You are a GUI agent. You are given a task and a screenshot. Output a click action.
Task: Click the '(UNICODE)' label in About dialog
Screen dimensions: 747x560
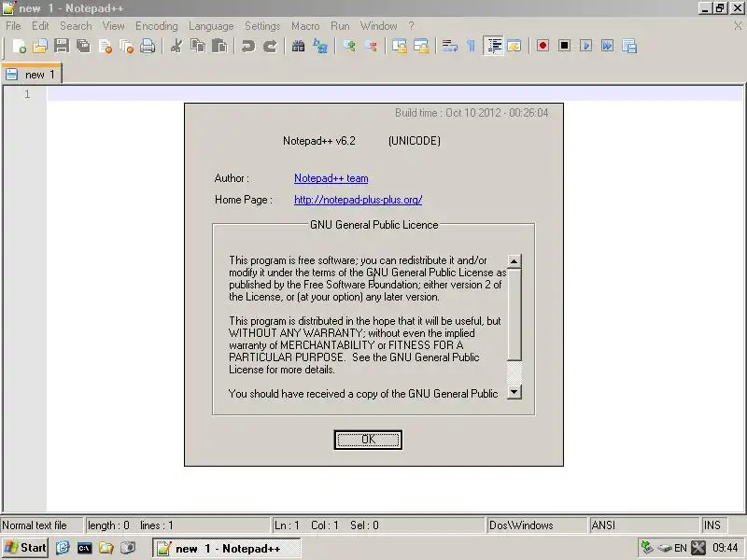[x=415, y=141]
